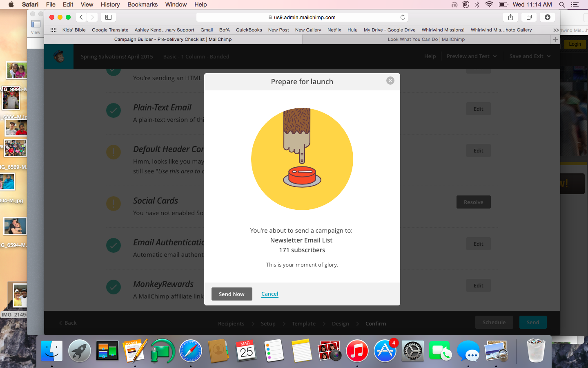The width and height of the screenshot is (588, 368).
Task: Click the Safari share icon
Action: [510, 17]
